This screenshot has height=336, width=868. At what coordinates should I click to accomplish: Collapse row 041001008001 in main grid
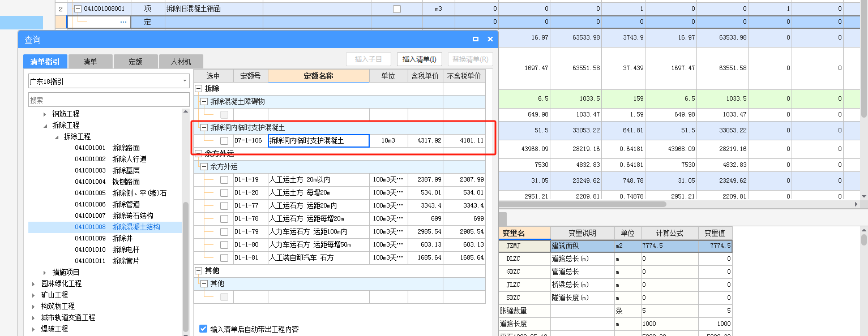coord(78,9)
